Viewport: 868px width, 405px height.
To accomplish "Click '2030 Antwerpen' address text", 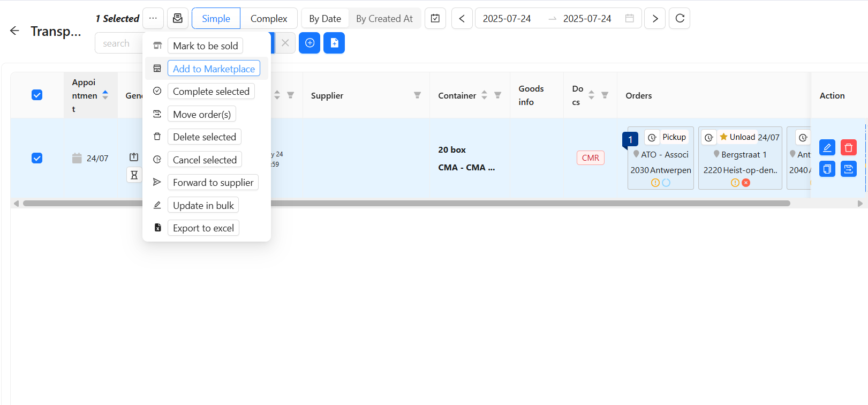I will 661,170.
